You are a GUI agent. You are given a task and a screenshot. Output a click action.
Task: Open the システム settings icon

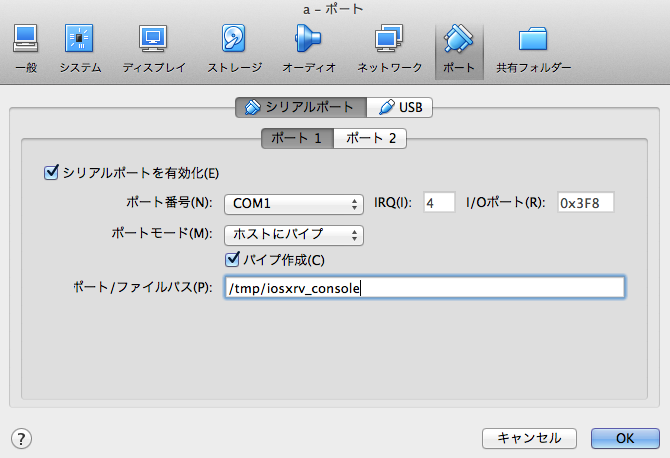[80, 49]
